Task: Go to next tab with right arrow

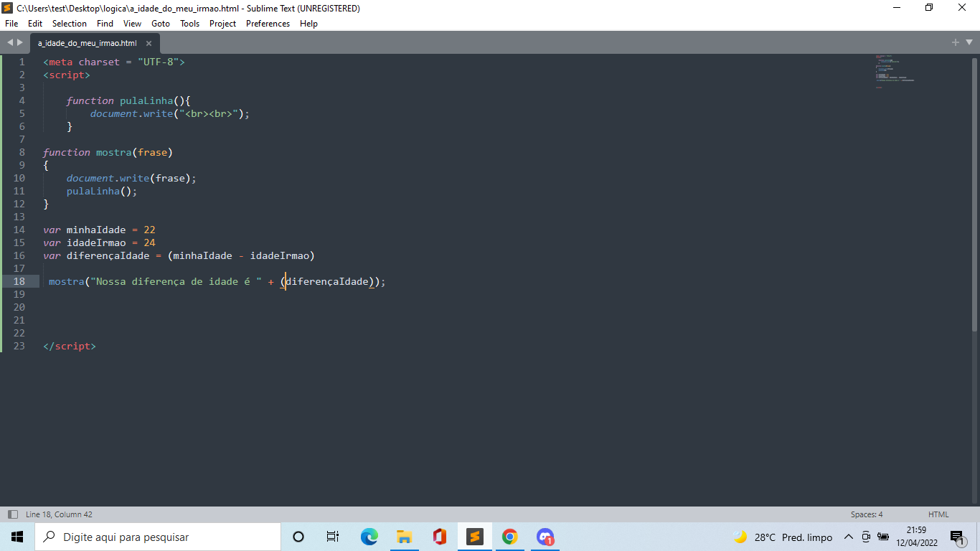Action: 20,42
